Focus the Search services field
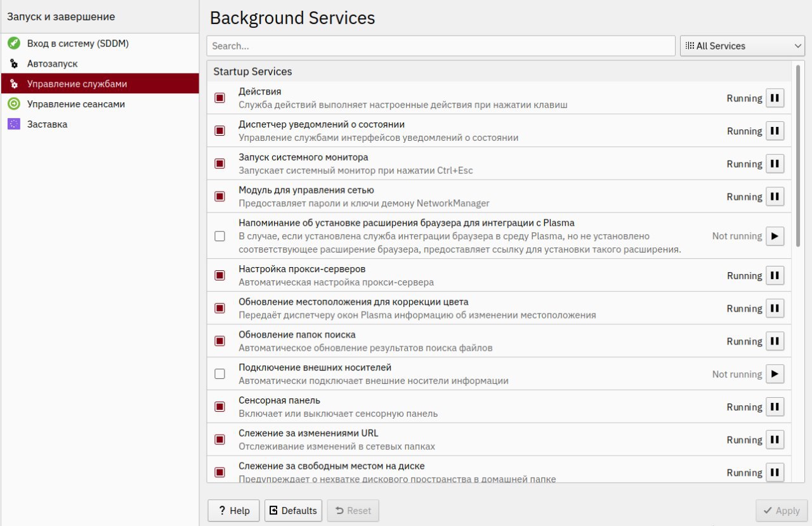This screenshot has width=812, height=526. [x=441, y=46]
